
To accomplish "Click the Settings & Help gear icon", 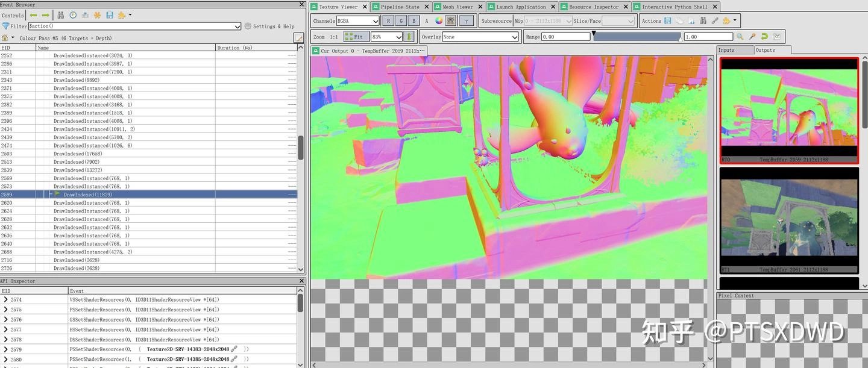I will pos(248,27).
